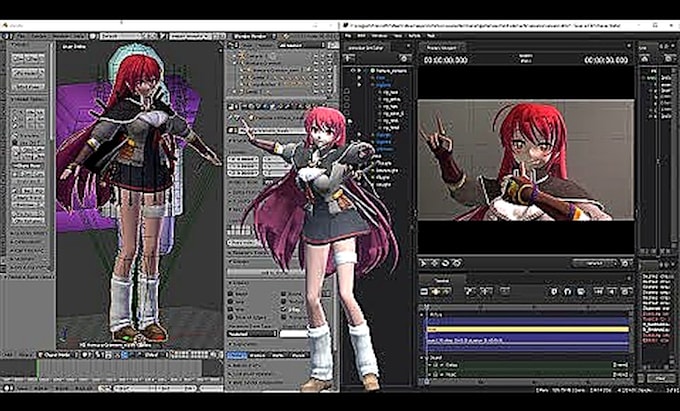
Task: Open the All Scenes dropdown in the outliner
Action: [x=302, y=45]
